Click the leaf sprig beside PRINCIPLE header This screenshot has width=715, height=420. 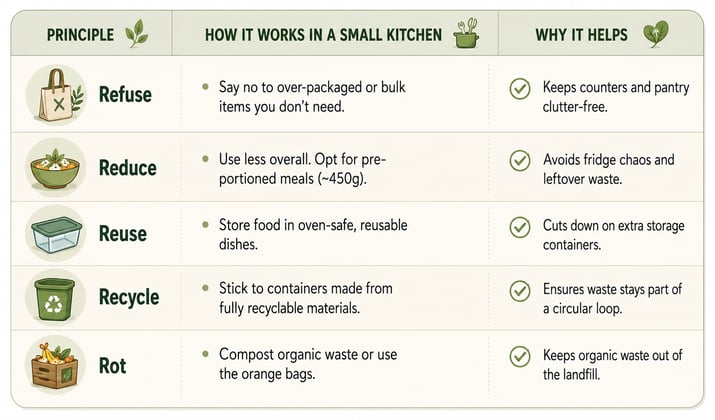[137, 33]
